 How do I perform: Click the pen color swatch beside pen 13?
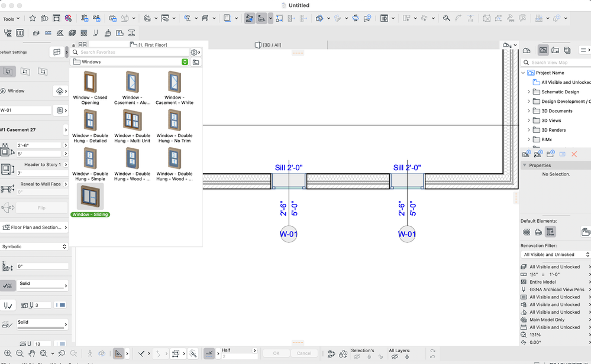[x=60, y=344]
